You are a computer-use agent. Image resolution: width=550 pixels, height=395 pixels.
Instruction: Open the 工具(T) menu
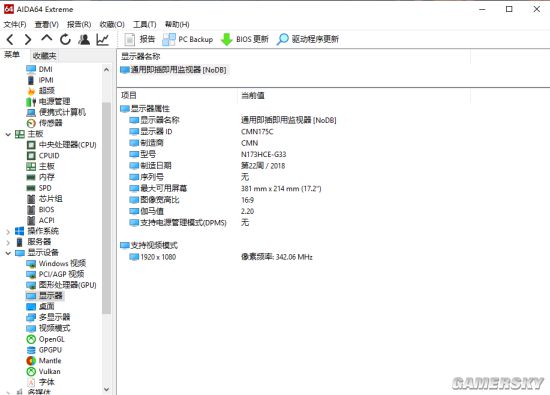[145, 24]
